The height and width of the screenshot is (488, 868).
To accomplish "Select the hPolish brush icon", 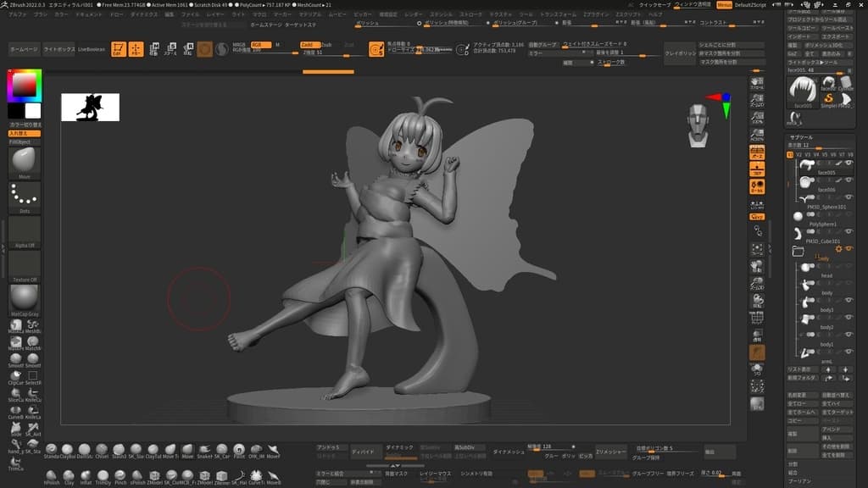I will pos(51,477).
